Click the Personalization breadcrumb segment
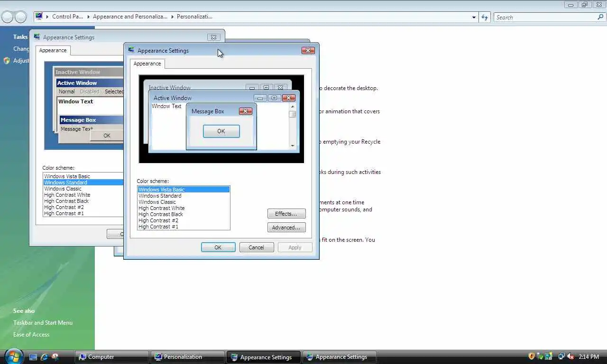The image size is (607, 364). click(194, 17)
